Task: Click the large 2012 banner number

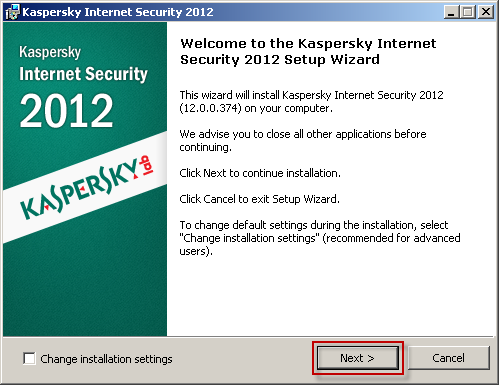Action: (66, 110)
